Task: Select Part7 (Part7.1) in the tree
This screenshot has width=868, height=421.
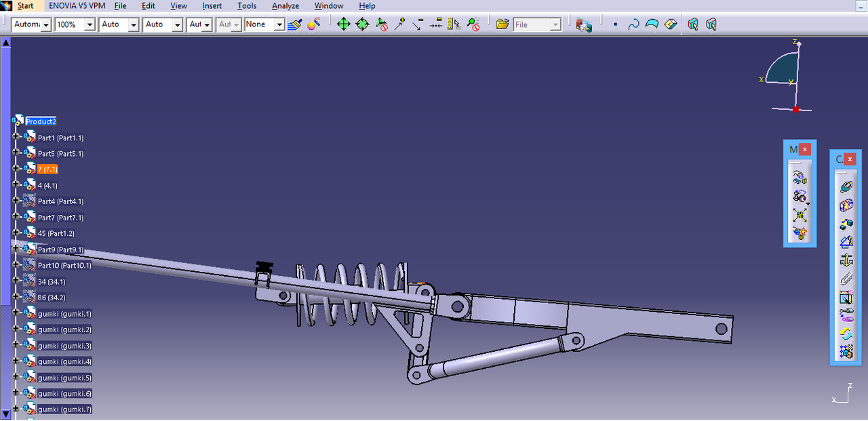Action: 60,218
